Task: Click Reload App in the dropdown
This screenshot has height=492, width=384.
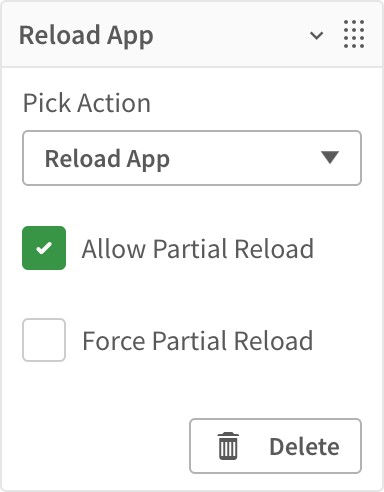Action: point(107,159)
